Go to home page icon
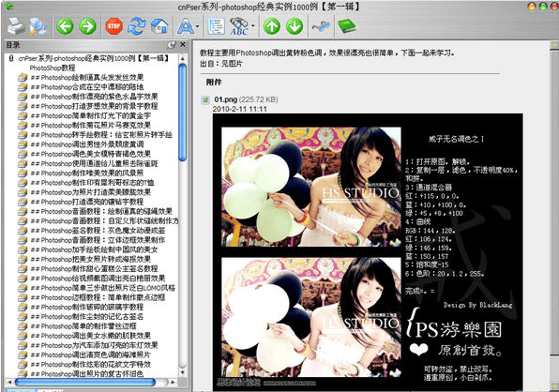Screen dimensions: 559x392 [x=159, y=26]
